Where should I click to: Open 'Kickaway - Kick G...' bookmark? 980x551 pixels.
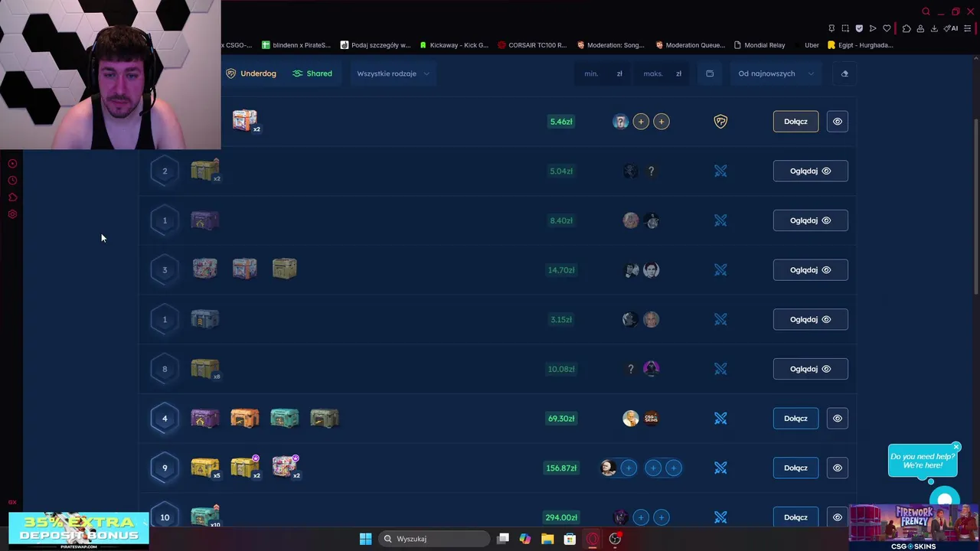point(453,45)
